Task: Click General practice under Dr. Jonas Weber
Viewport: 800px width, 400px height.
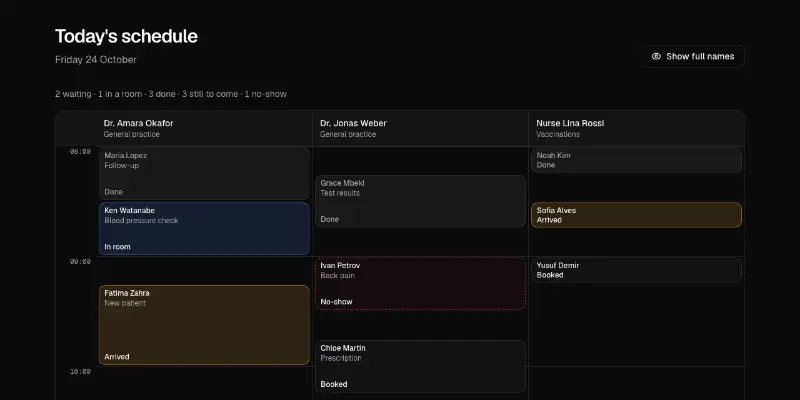Action: coord(348,134)
